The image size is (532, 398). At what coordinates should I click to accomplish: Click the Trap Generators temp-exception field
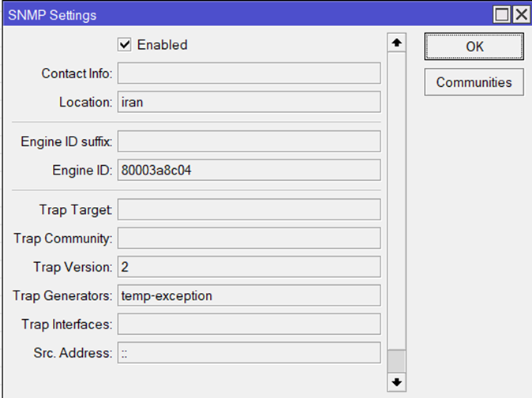click(249, 295)
